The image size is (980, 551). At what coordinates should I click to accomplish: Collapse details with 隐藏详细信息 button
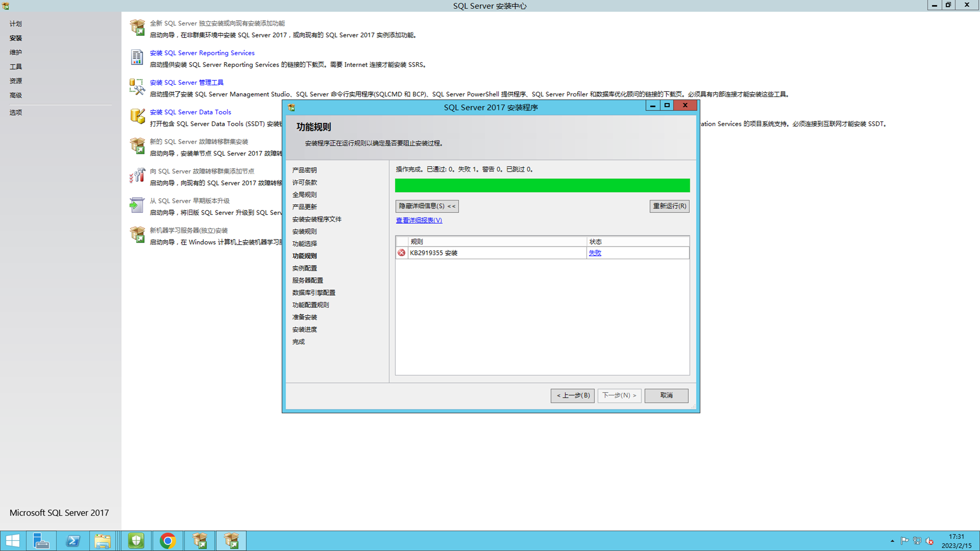pyautogui.click(x=427, y=206)
